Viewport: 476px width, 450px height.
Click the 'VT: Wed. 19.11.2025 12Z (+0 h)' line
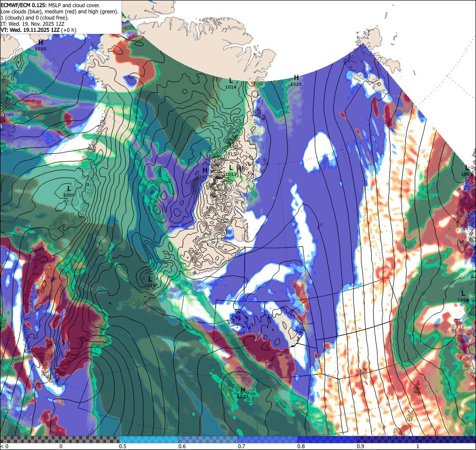[39, 30]
